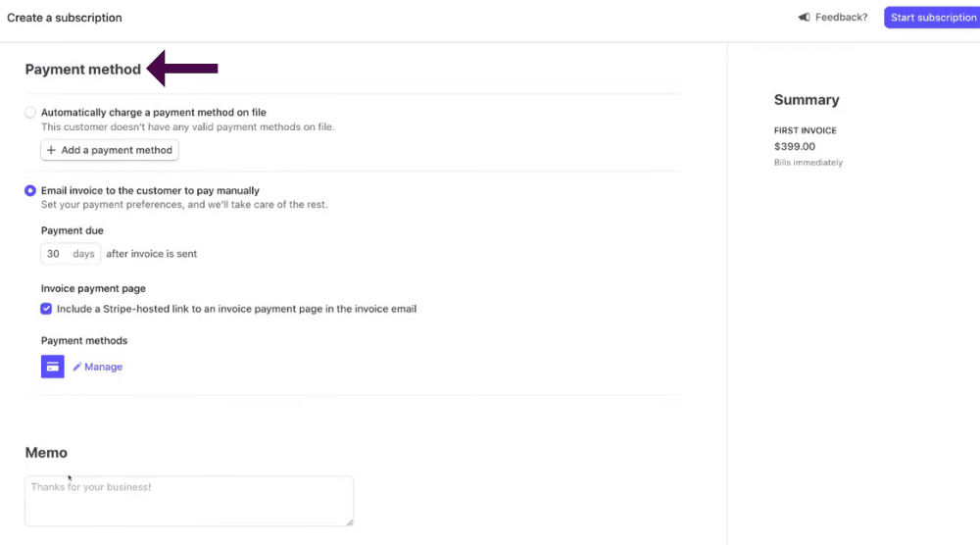Screen dimensions: 980x545
Task: Select the Email invoice to customer radio button
Action: 30,190
